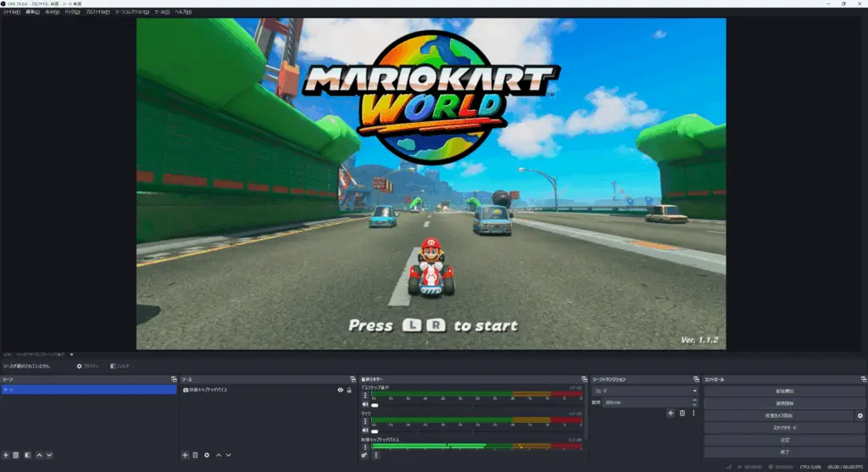Undock the Scene Transitions panel

pyautogui.click(x=697, y=379)
